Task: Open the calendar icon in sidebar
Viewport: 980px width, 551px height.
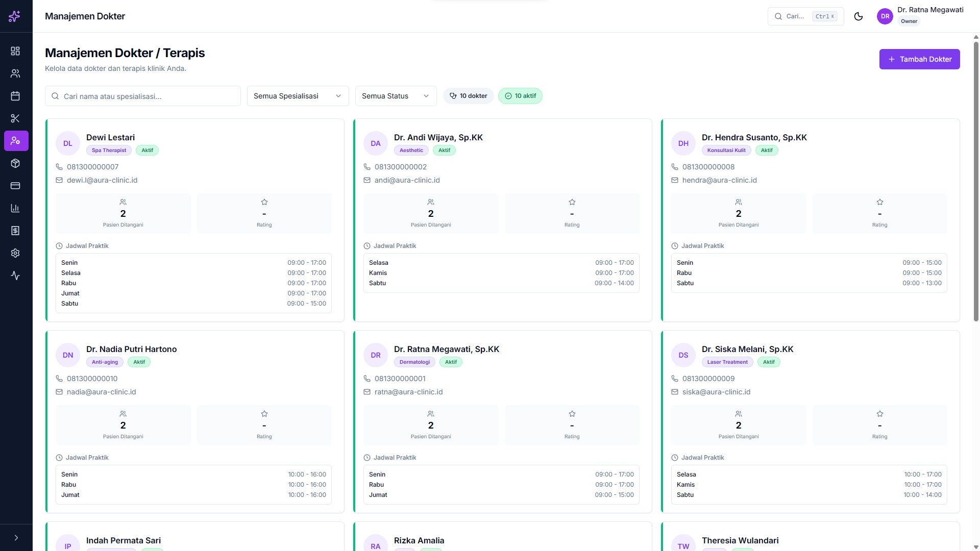Action: click(x=15, y=96)
